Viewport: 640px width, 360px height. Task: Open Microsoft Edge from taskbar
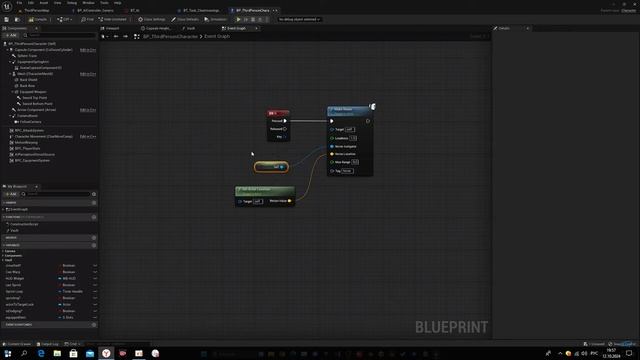click(41, 353)
